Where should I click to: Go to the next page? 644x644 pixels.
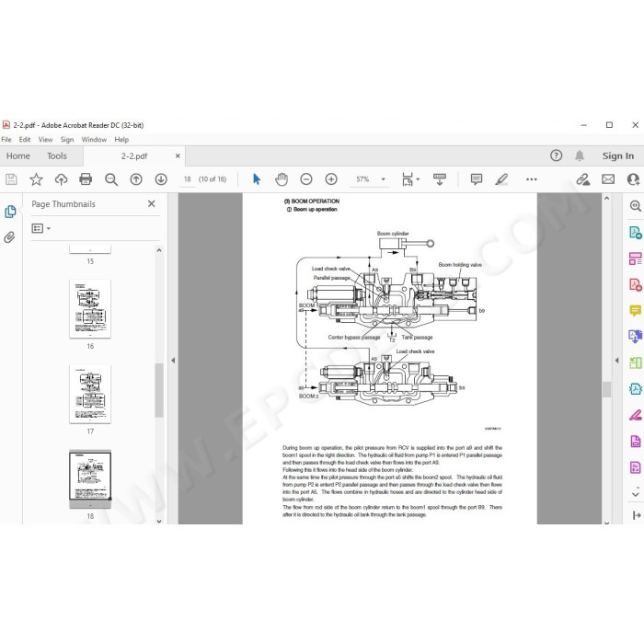(x=161, y=179)
